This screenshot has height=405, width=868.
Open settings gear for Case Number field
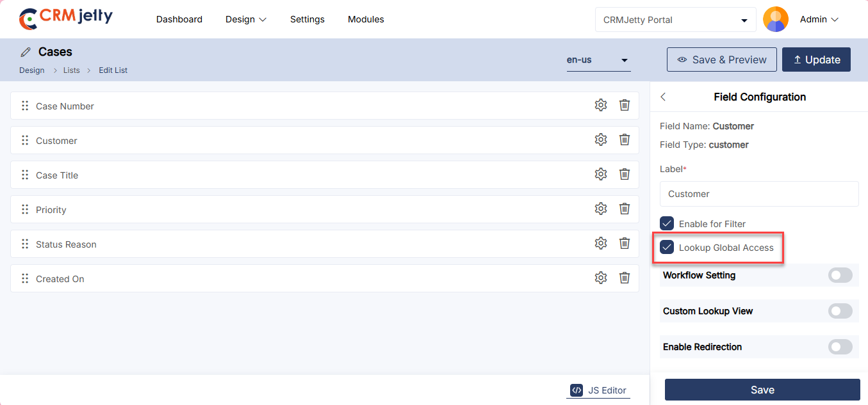[600, 106]
